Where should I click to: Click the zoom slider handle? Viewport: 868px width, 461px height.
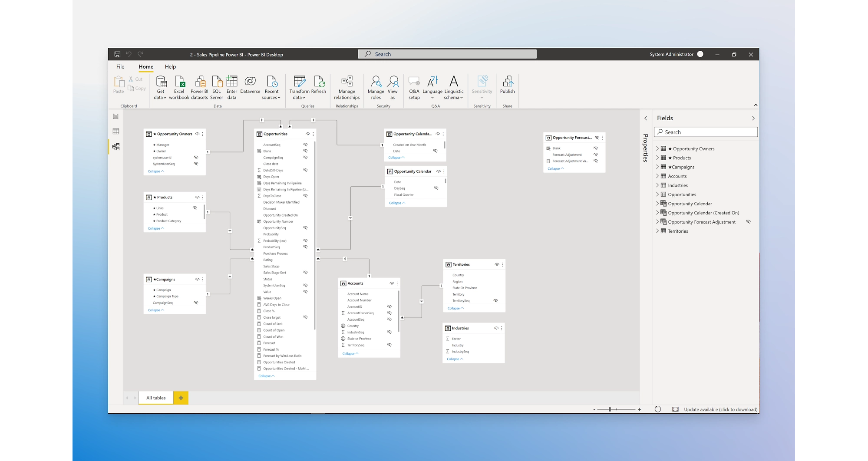(610, 409)
